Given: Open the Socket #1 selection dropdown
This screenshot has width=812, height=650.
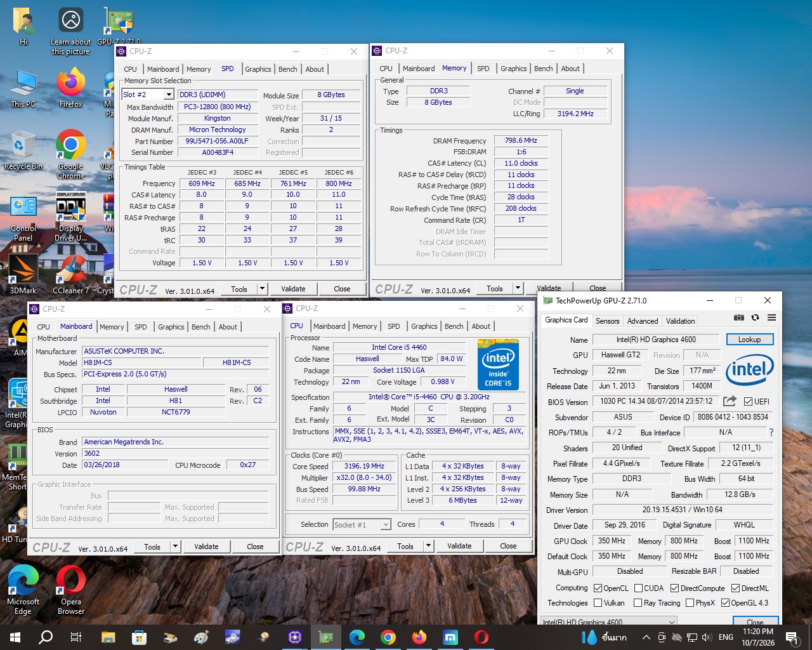Looking at the screenshot, I should pos(386,525).
